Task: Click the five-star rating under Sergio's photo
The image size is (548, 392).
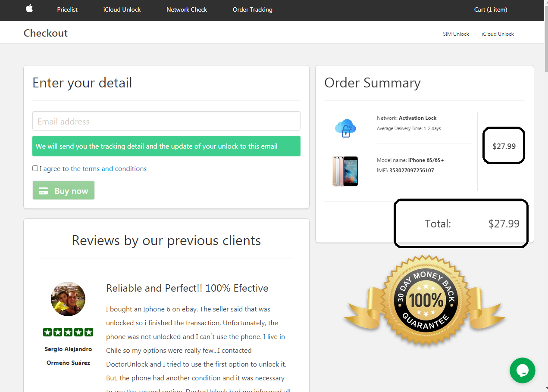Action: (x=68, y=332)
